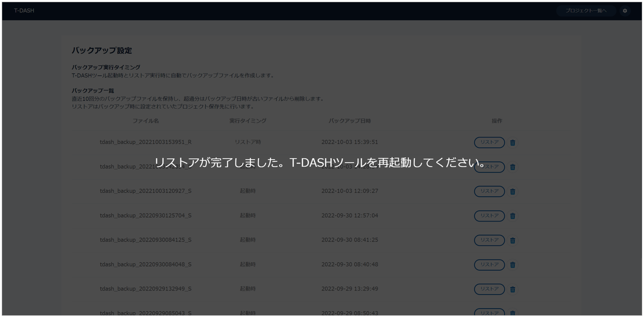644x317 pixels.
Task: Click the リストアが完了しました overlay message
Action: pos(321,163)
